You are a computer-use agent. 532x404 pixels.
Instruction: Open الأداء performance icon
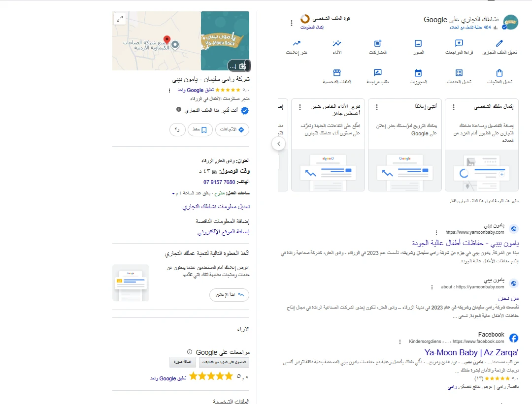pos(337,43)
